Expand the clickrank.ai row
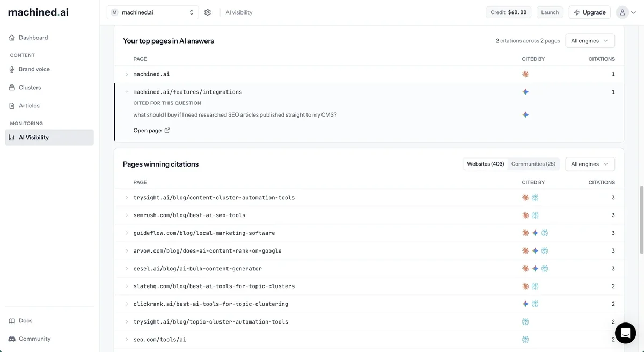 [x=127, y=304]
